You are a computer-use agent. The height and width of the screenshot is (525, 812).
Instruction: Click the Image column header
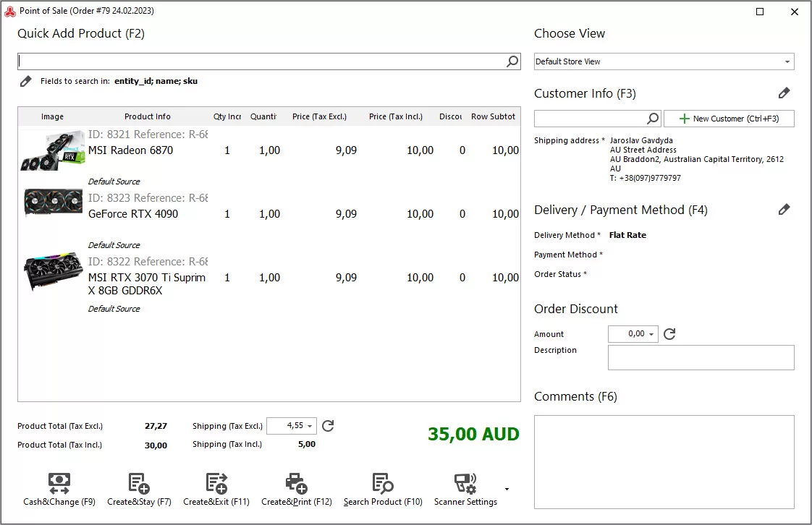[52, 116]
